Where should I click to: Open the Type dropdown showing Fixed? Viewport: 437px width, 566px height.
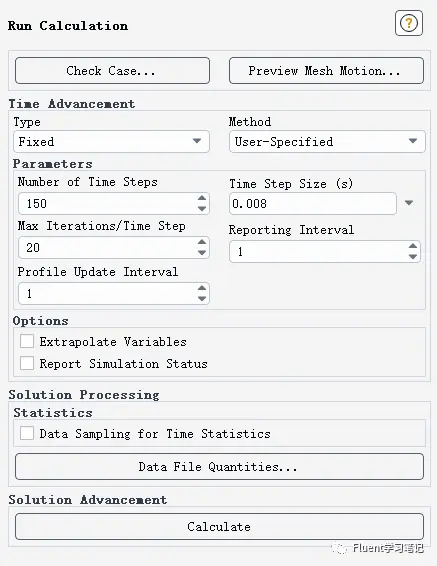pyautogui.click(x=112, y=142)
